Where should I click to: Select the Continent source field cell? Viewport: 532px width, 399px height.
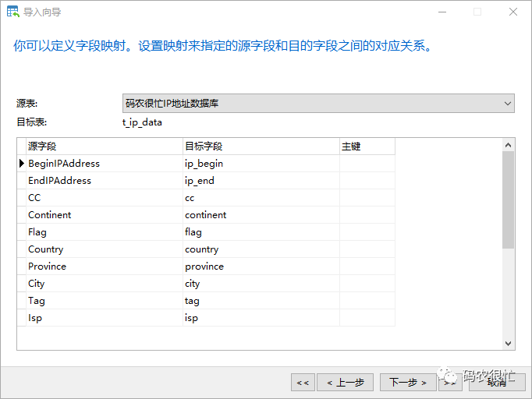pos(105,215)
